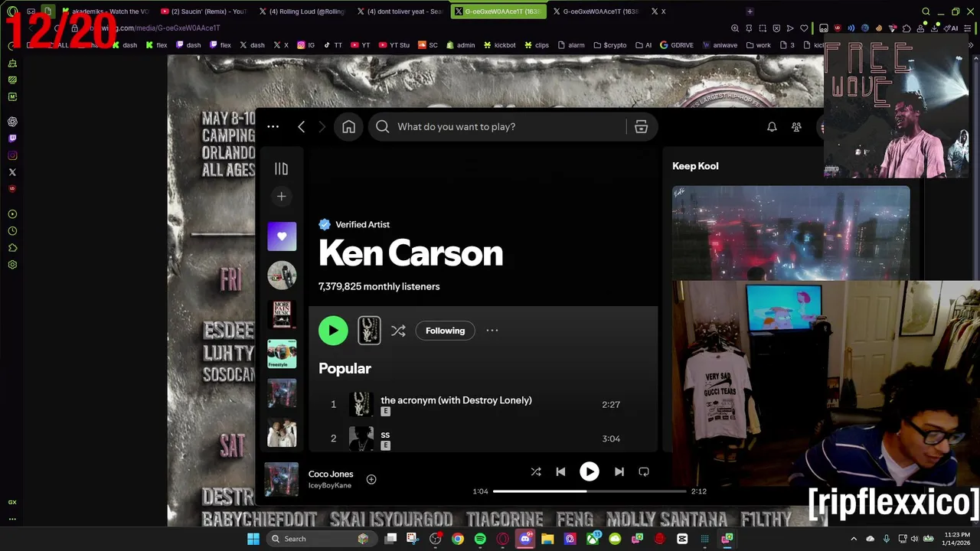Open Friend Activity icon
980x551 pixels.
pyautogui.click(x=796, y=127)
